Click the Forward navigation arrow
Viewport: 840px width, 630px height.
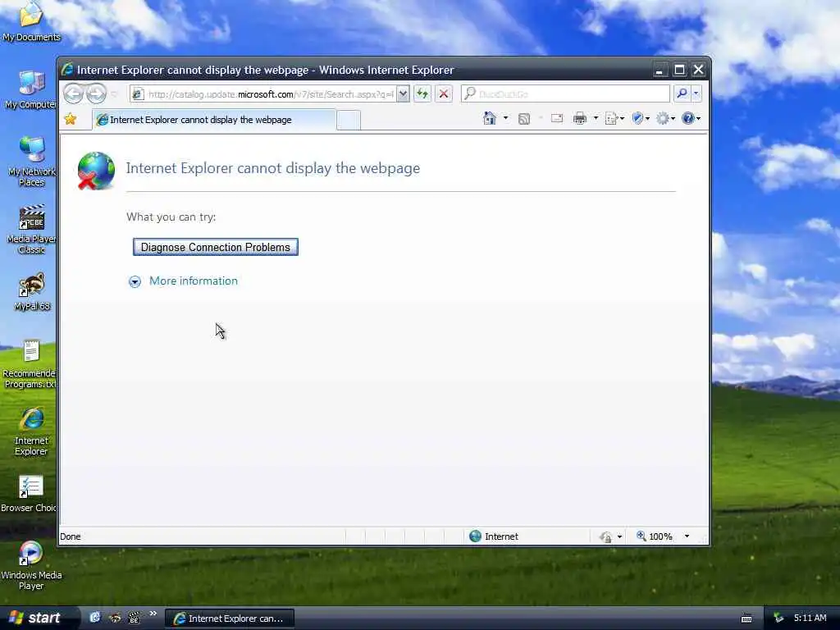(97, 94)
